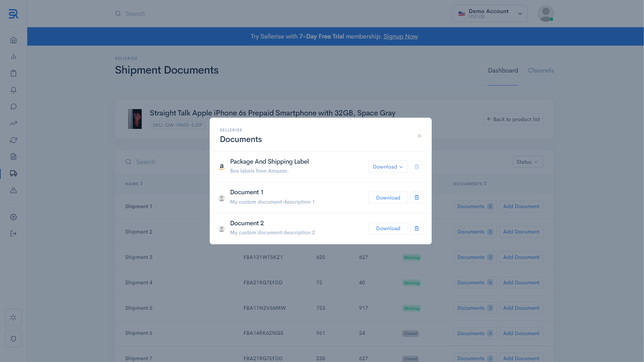
Task: Select the FBA11N2V66MW shipment ID
Action: point(265,308)
